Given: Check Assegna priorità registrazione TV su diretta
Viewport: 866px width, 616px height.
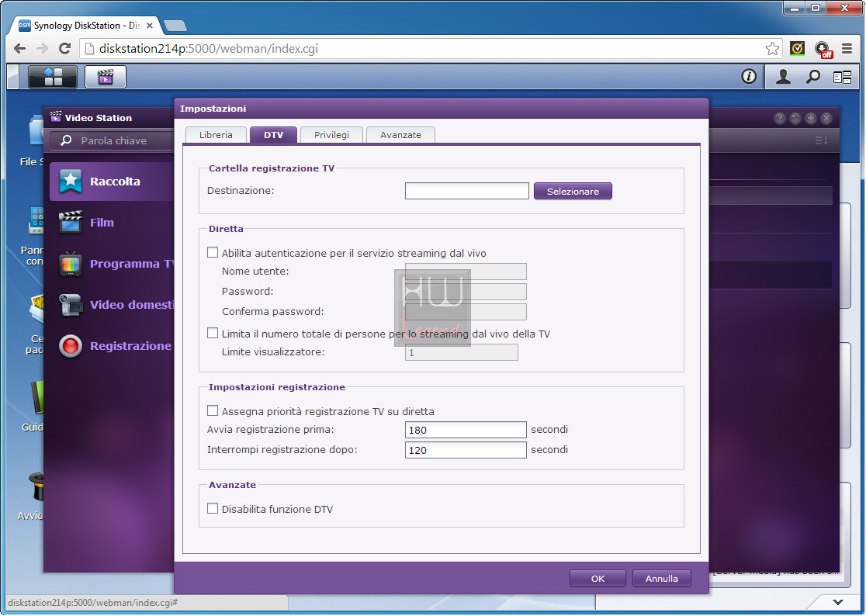Looking at the screenshot, I should coord(213,410).
